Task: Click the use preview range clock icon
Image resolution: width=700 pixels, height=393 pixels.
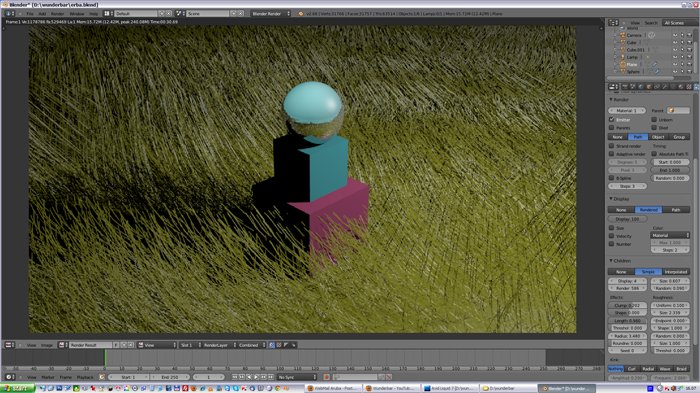Action: [102, 377]
